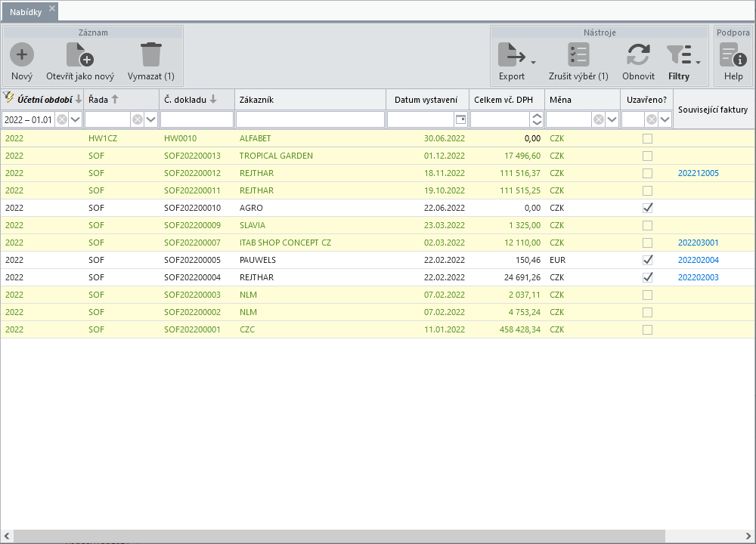This screenshot has height=544, width=756.
Task: Open related invoice 202212005
Action: click(698, 173)
